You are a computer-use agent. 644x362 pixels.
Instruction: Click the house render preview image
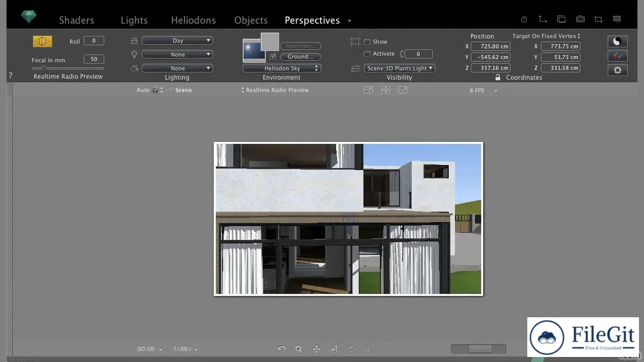(x=348, y=219)
